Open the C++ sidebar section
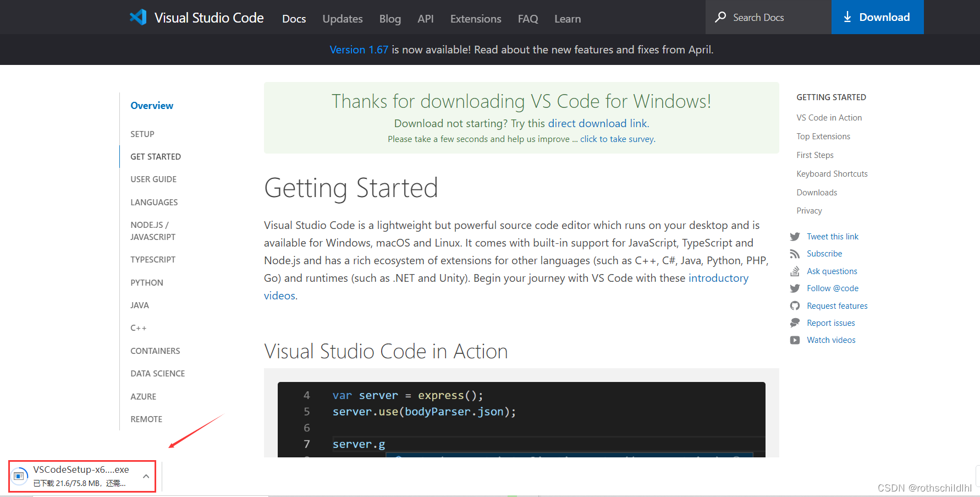This screenshot has width=980, height=497. pyautogui.click(x=139, y=328)
